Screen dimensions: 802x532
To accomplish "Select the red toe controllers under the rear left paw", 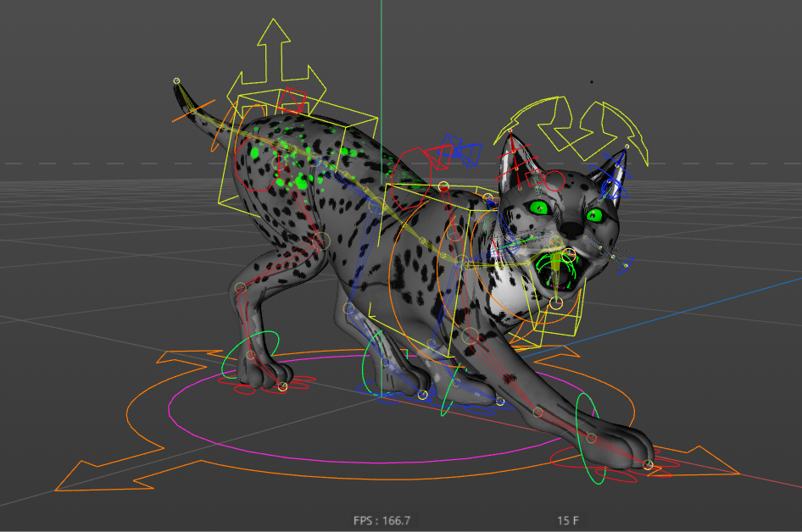I will [266, 385].
